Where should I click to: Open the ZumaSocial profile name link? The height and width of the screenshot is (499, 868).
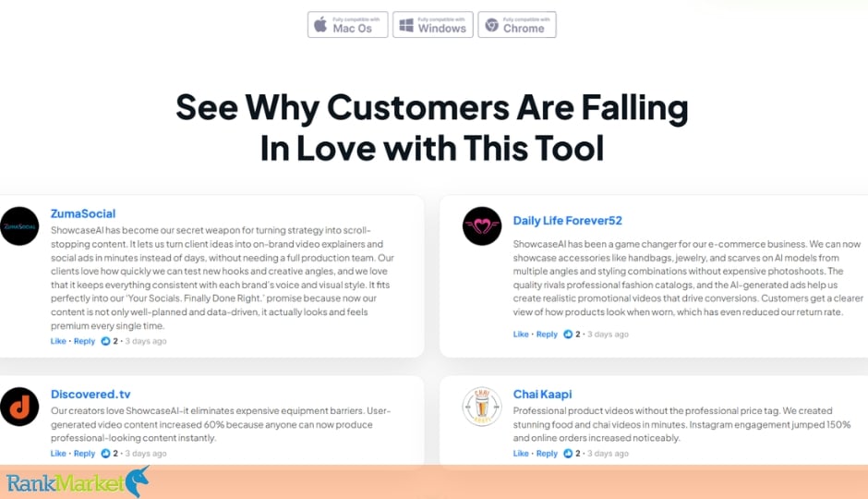coord(83,213)
